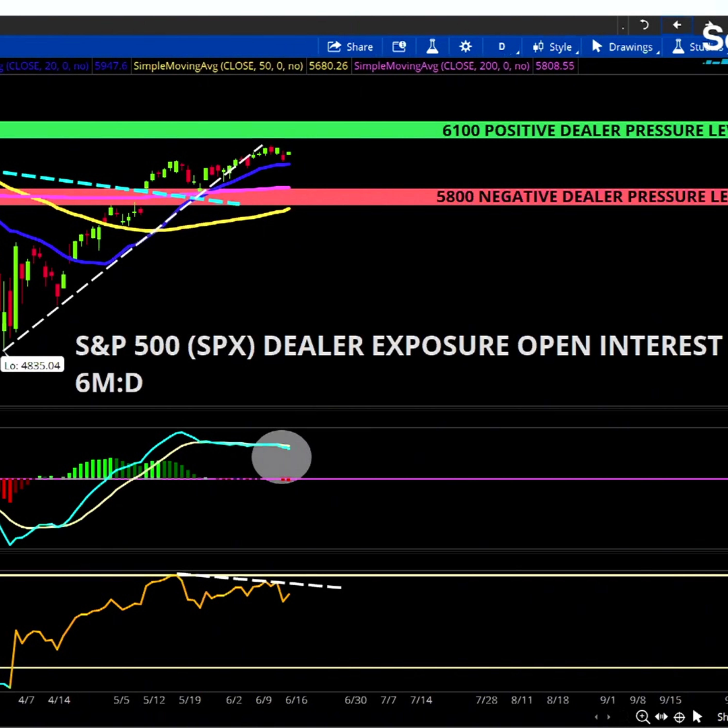728x728 pixels.
Task: Select the zoom-in magnifier tool
Action: tap(643, 717)
